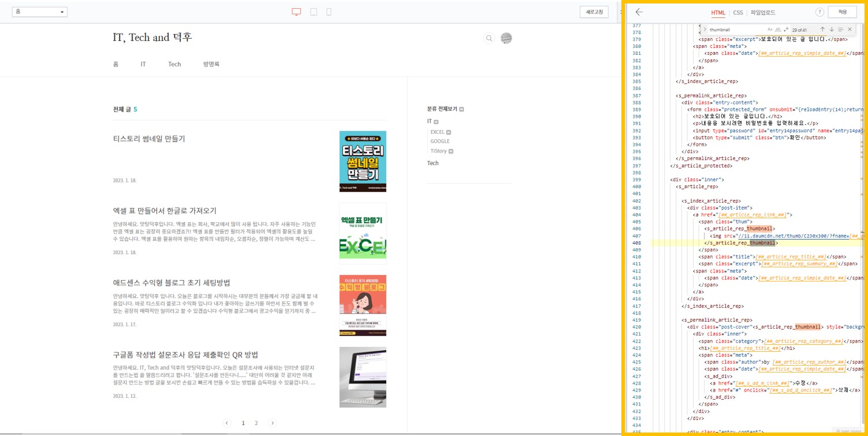Click the 전체 글 5 heading
Image resolution: width=868 pixels, height=436 pixels.
125,109
